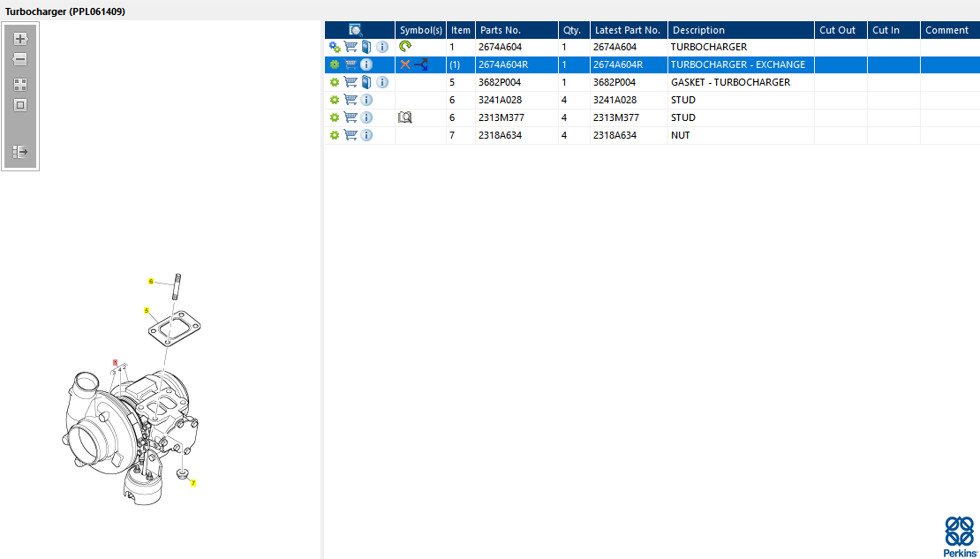Show info for STUD 2313M377

tap(367, 117)
